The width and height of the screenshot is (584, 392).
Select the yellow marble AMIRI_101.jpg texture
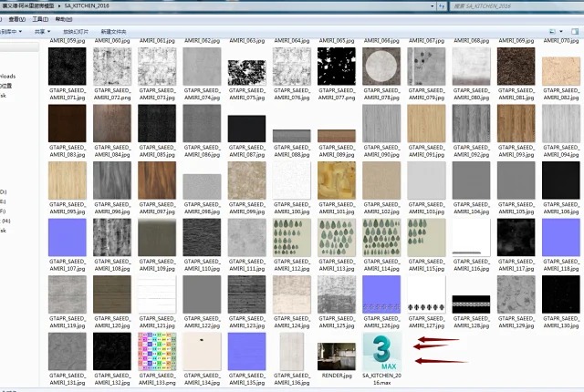(336, 180)
